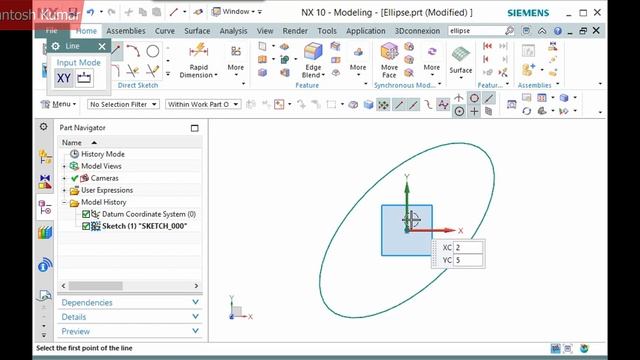Click the YC value input field
The height and width of the screenshot is (360, 640).
468,260
